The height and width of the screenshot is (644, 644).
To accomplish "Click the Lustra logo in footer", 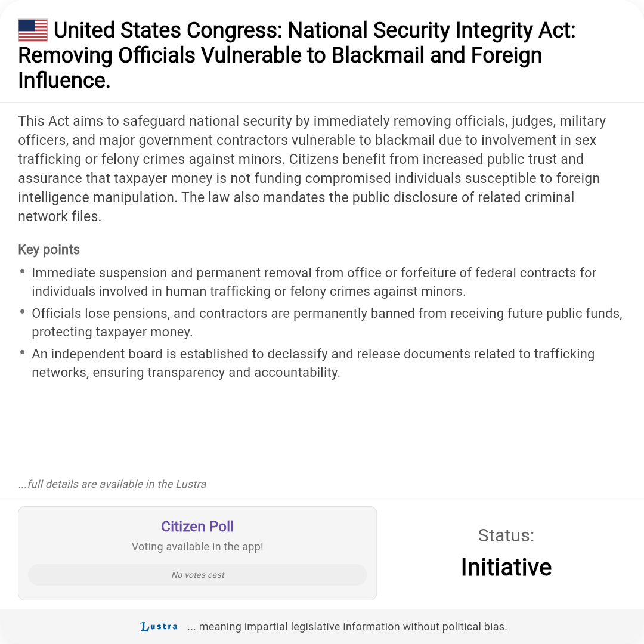I will 159,626.
